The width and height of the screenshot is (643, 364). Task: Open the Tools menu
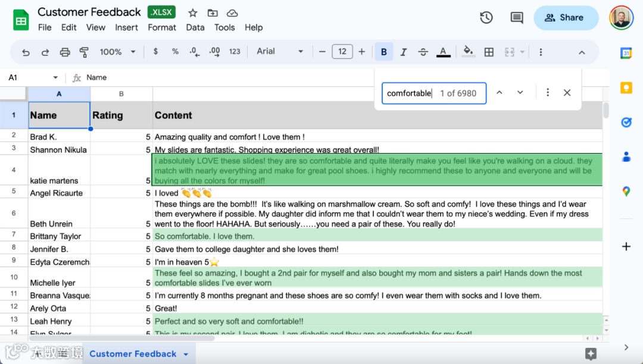click(x=224, y=27)
